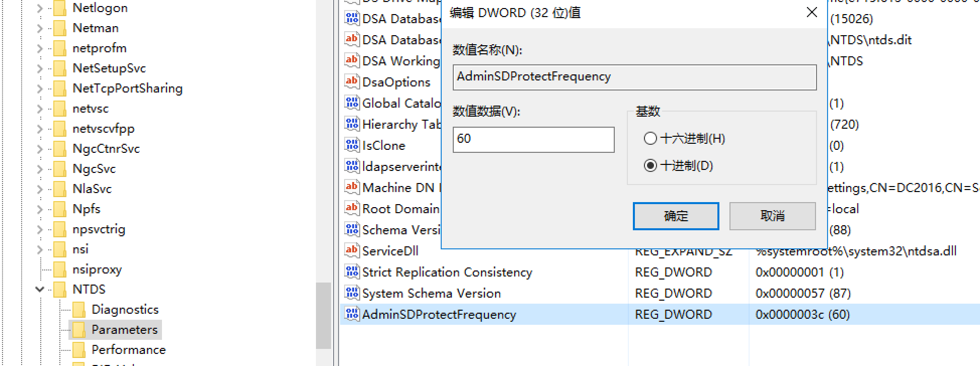Select the nsiproxy key in tree
Viewport: 980px width, 366px height.
tap(97, 269)
